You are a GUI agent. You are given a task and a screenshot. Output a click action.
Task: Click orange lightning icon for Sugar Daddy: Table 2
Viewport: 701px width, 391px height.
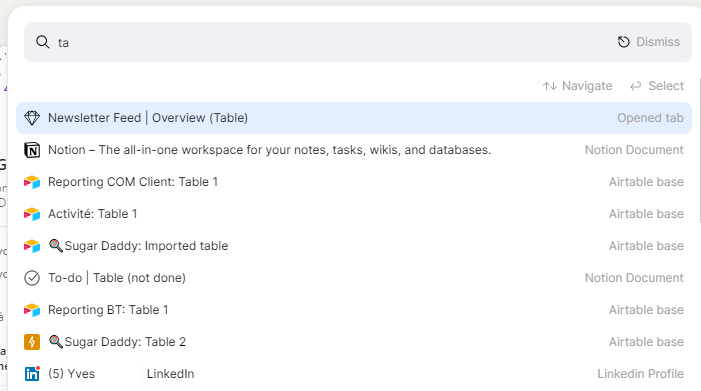(32, 342)
